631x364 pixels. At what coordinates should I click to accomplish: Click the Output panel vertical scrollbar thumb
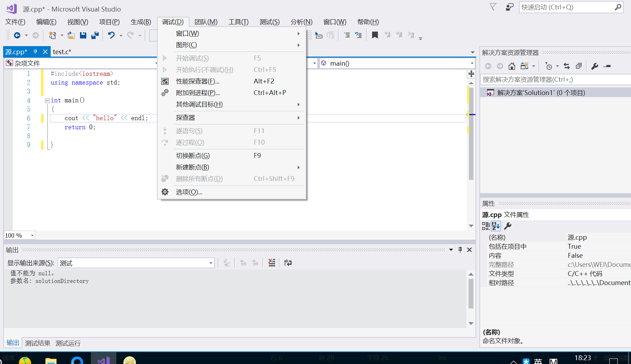[471, 293]
